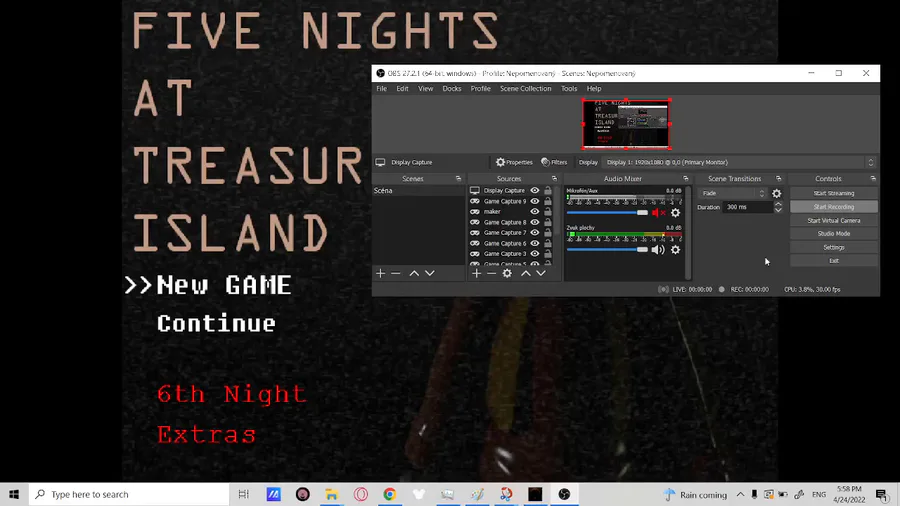Open the Profile menu
The image size is (900, 506).
click(480, 89)
